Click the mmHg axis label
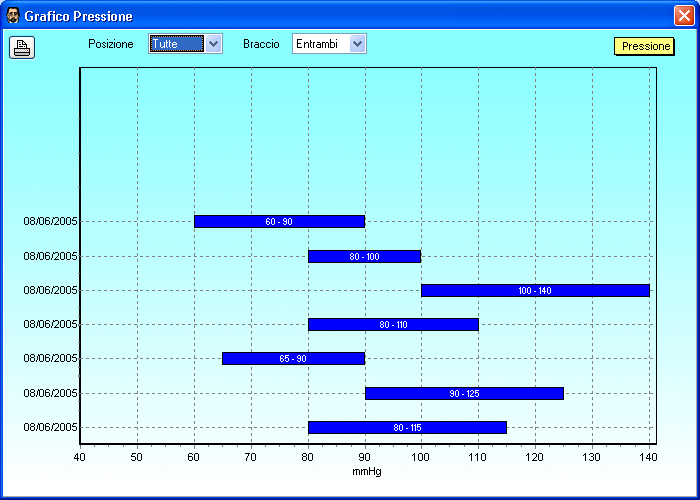The width and height of the screenshot is (700, 500). coord(367,471)
